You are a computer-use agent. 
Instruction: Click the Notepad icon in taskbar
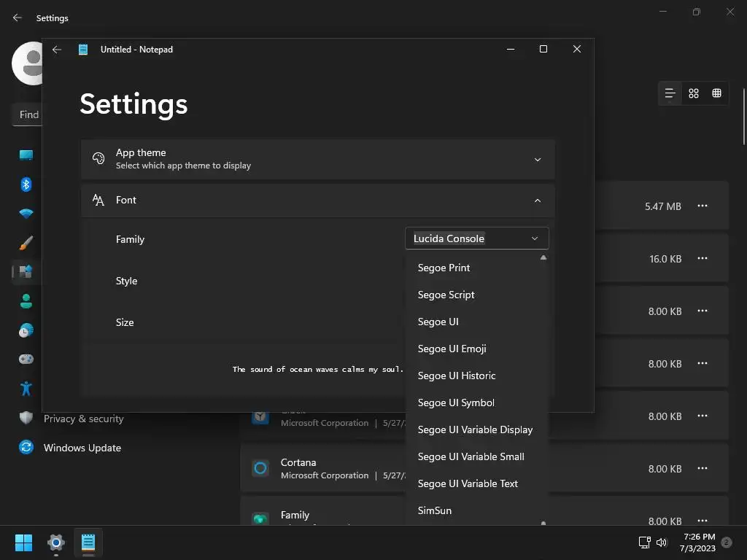(88, 542)
